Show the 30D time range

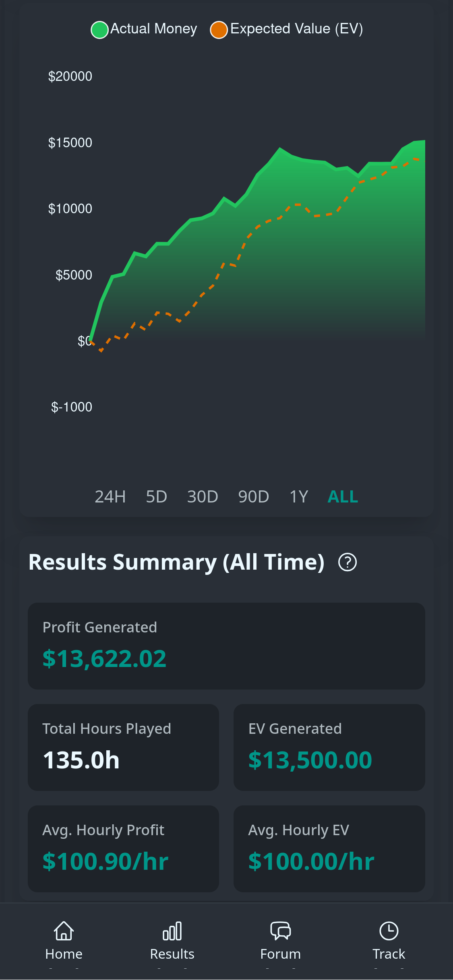(x=203, y=497)
